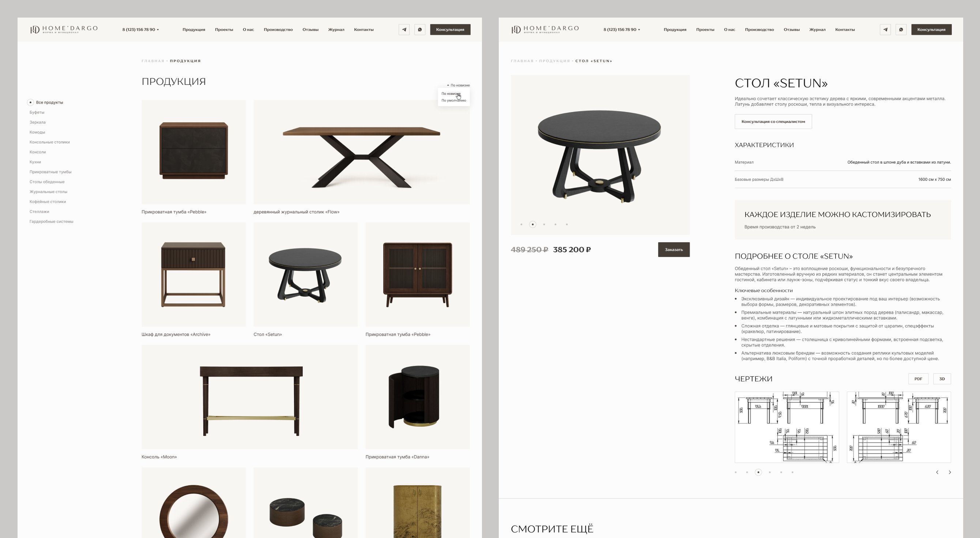Image resolution: width=980 pixels, height=538 pixels.
Task: Open the PDF drawings button
Action: [x=918, y=379]
